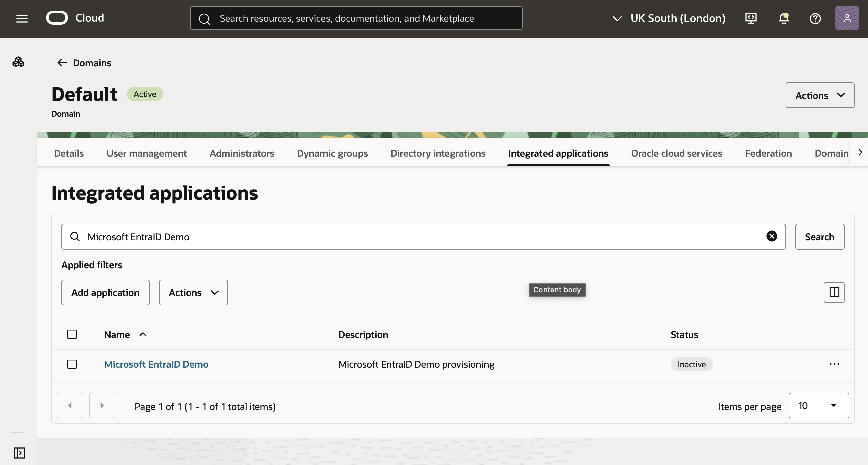Check the Microsoft EntraID Demo row checkbox
Viewport: 868px width, 465px height.
[72, 364]
